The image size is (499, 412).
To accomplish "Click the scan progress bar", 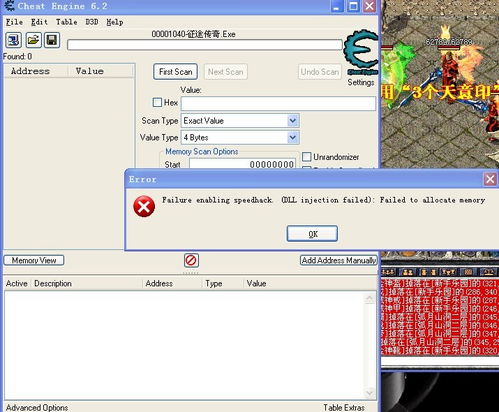I will coord(205,45).
